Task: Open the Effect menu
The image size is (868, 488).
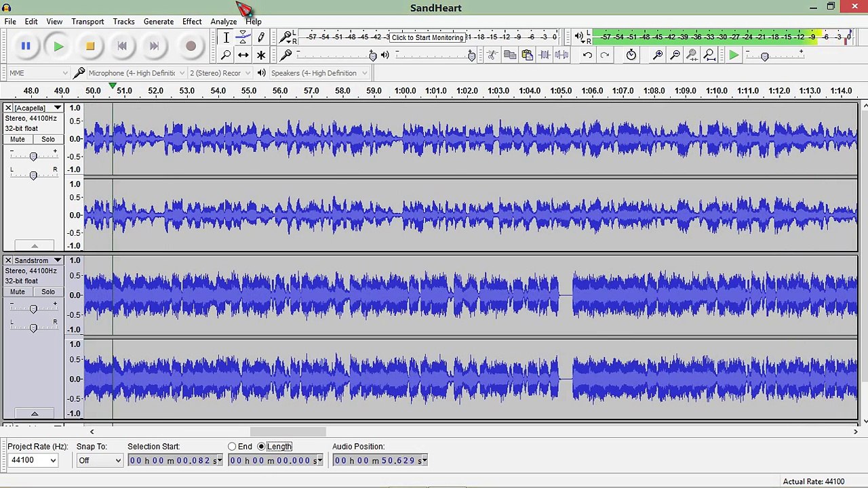Action: coord(192,22)
